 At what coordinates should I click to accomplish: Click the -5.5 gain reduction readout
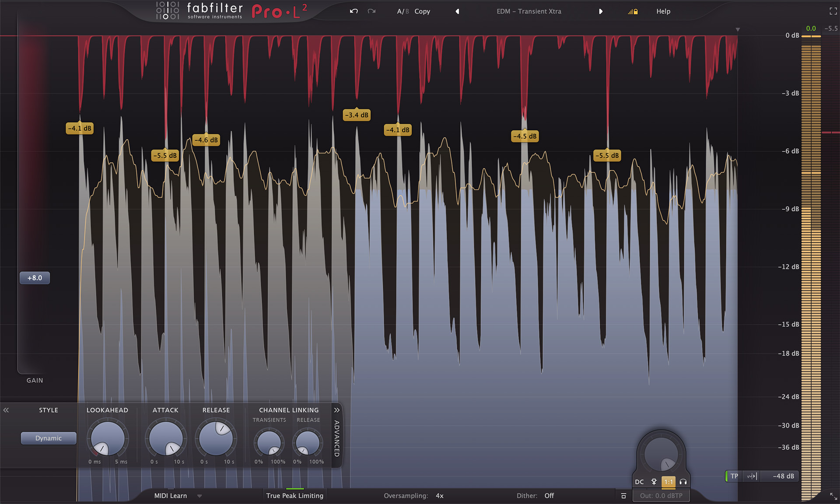click(x=830, y=28)
